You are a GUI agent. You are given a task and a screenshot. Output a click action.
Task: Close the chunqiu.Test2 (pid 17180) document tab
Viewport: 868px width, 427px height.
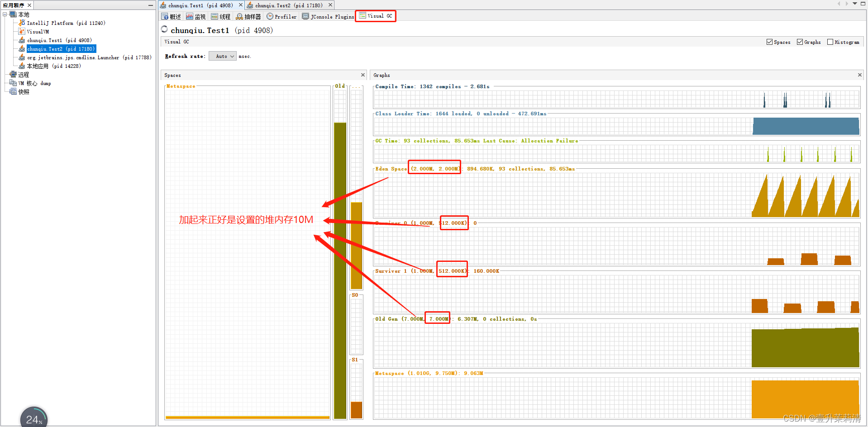click(x=330, y=5)
